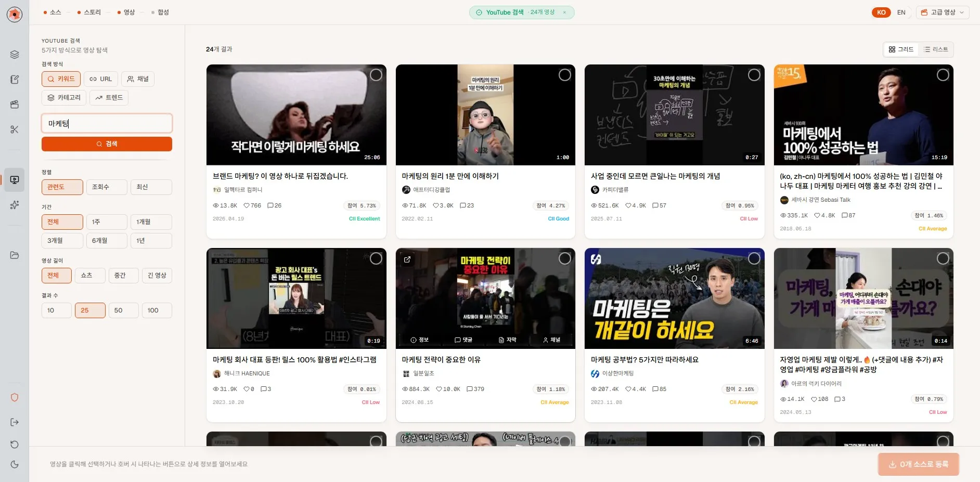This screenshot has width=980, height=482.
Task: Set period filter to 3개월
Action: tap(62, 241)
